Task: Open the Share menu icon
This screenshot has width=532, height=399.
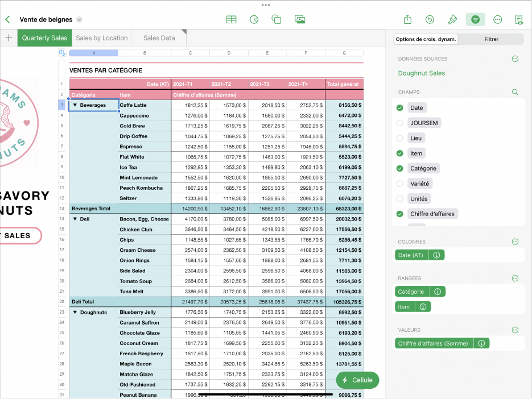Action: click(407, 19)
